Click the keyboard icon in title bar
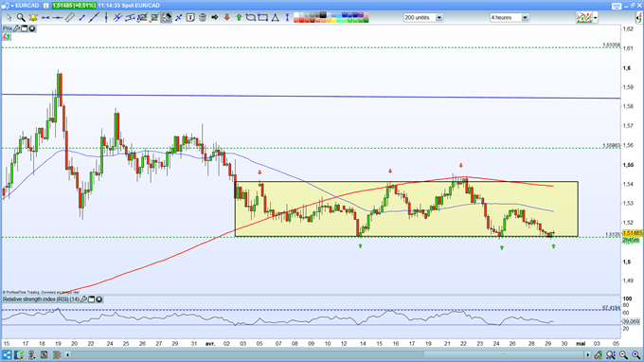Image resolution: width=644 pixels, height=362 pixels. [617, 6]
